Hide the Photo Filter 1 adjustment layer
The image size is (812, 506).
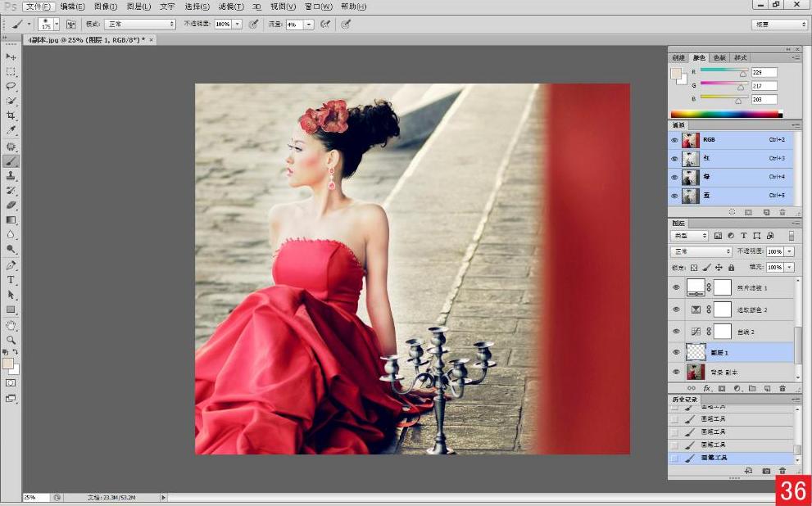coord(676,287)
